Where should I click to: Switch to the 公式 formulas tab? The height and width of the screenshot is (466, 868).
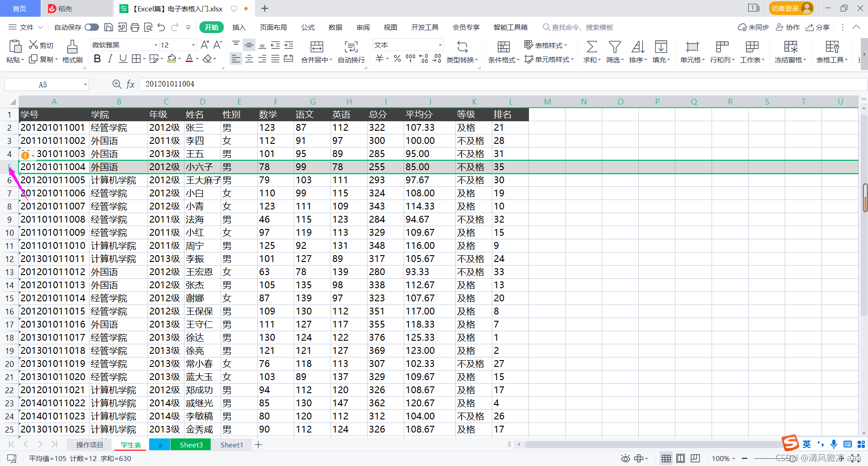point(307,28)
